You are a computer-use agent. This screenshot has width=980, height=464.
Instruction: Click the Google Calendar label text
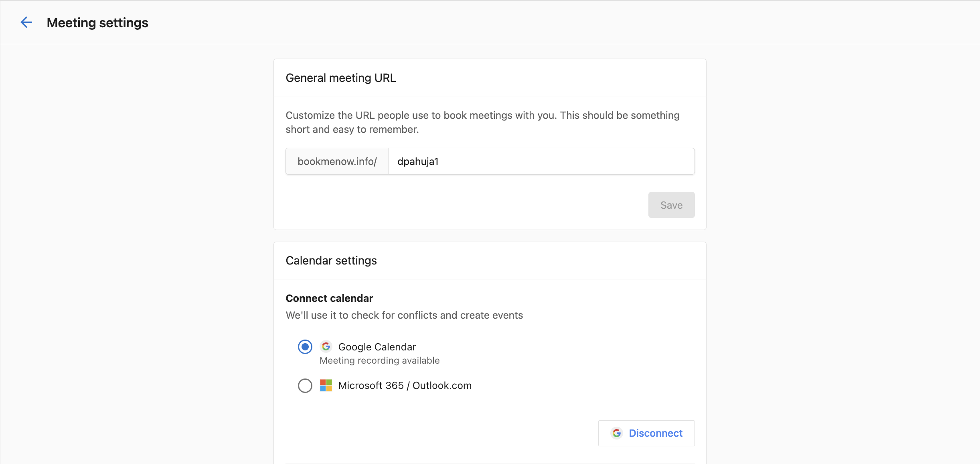(377, 346)
